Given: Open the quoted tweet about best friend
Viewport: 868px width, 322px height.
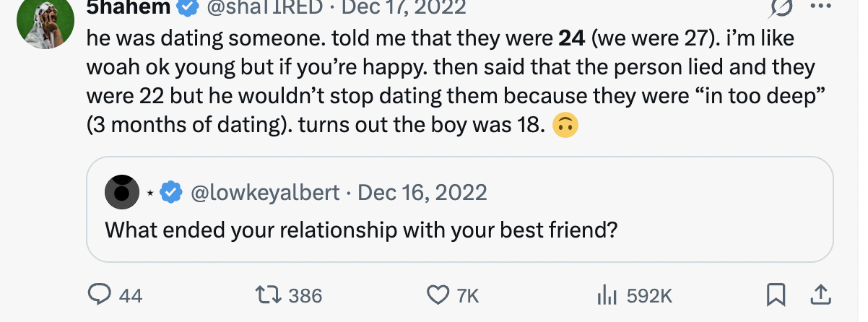Looking at the screenshot, I should [459, 209].
